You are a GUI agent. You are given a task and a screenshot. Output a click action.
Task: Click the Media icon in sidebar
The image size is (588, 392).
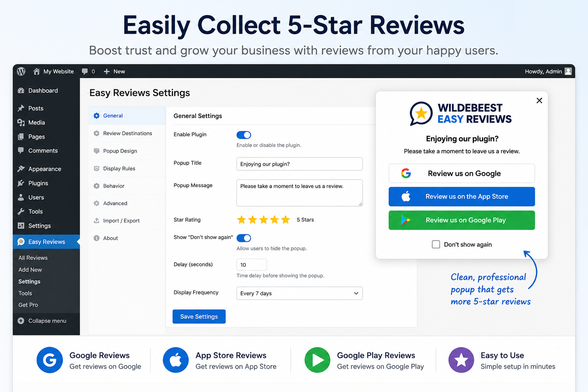(x=21, y=122)
